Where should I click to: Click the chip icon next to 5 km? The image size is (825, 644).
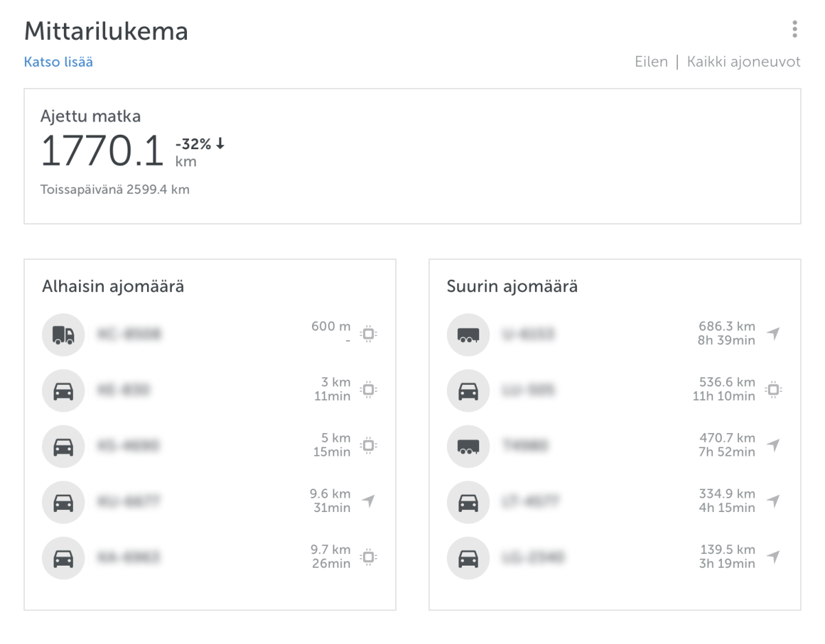(368, 445)
